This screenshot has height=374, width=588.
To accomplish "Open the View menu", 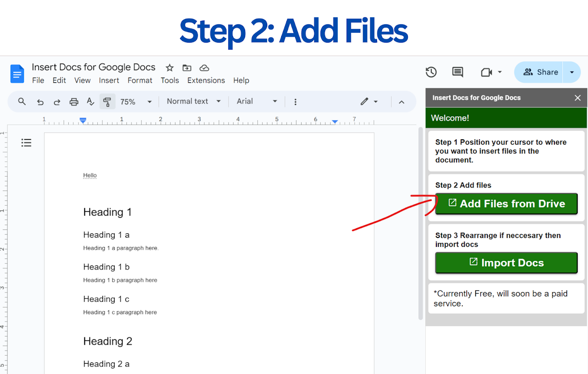I will tap(82, 80).
